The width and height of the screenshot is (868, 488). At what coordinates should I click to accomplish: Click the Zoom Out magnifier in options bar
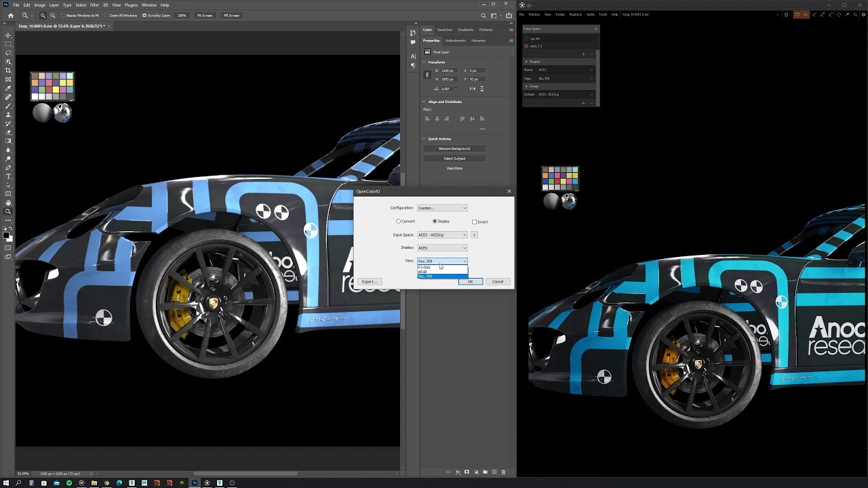53,15
